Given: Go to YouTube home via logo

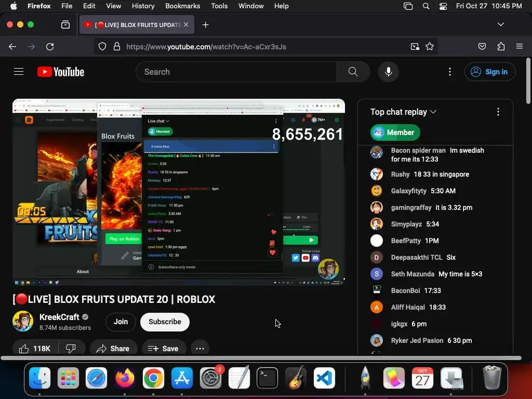Looking at the screenshot, I should tap(61, 72).
